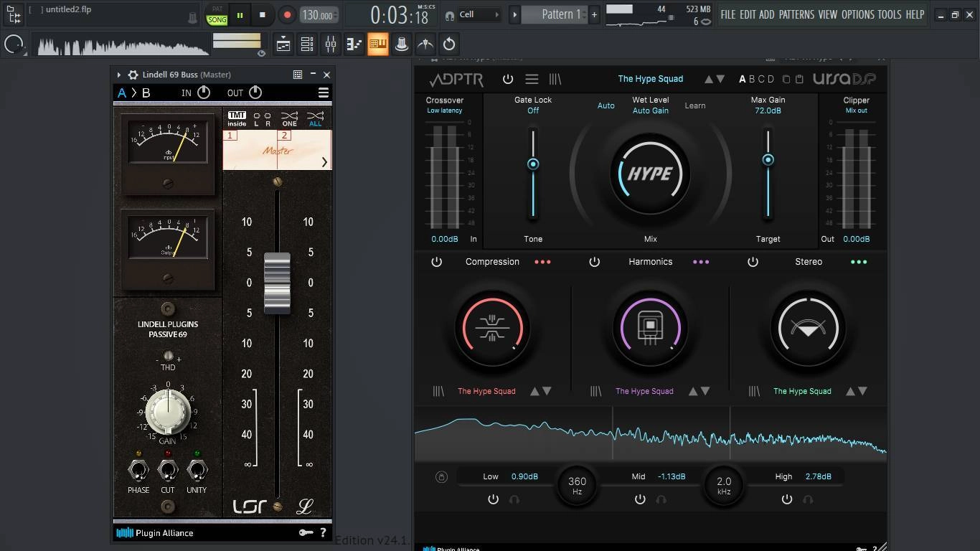Open Plugin Alliance key license icon
The image size is (980, 551).
[x=306, y=532]
